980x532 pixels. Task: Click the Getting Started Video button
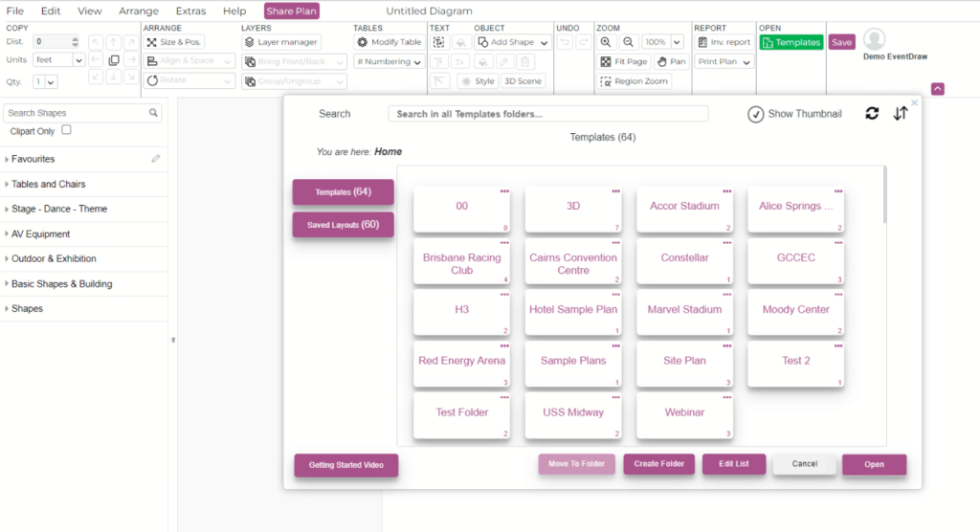tap(346, 465)
